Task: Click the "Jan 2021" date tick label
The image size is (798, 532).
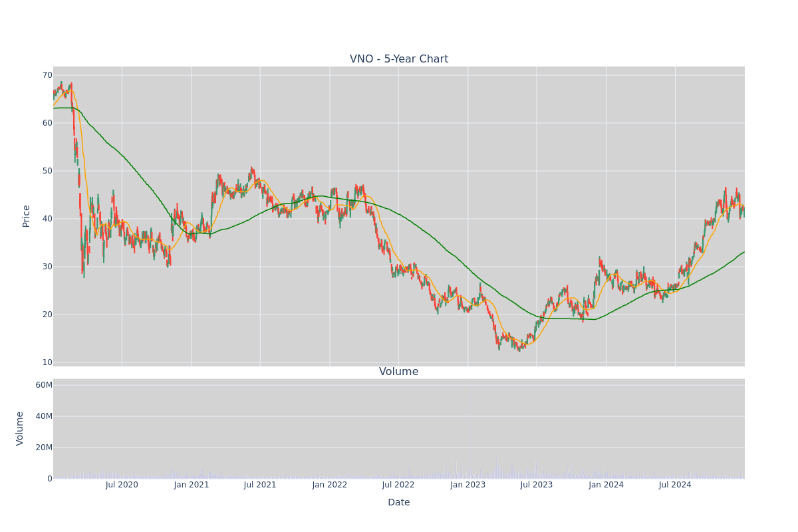Action: (192, 485)
